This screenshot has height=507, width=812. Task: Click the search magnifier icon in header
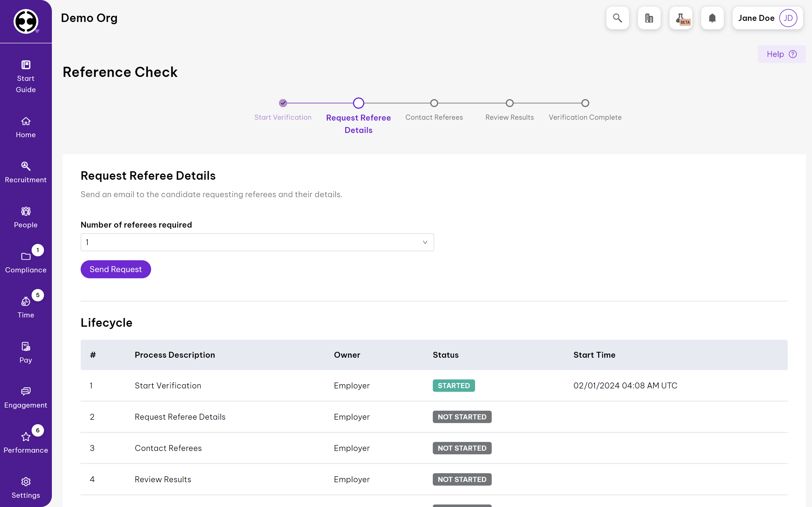(x=617, y=18)
